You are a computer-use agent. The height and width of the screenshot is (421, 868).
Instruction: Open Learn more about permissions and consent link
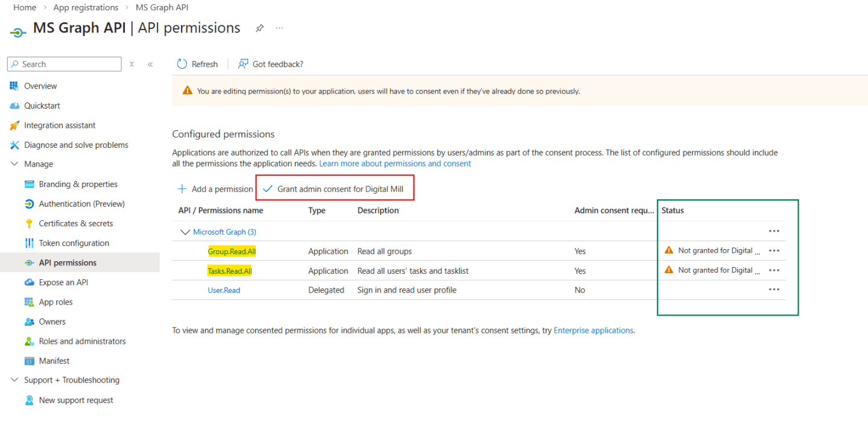pyautogui.click(x=395, y=163)
